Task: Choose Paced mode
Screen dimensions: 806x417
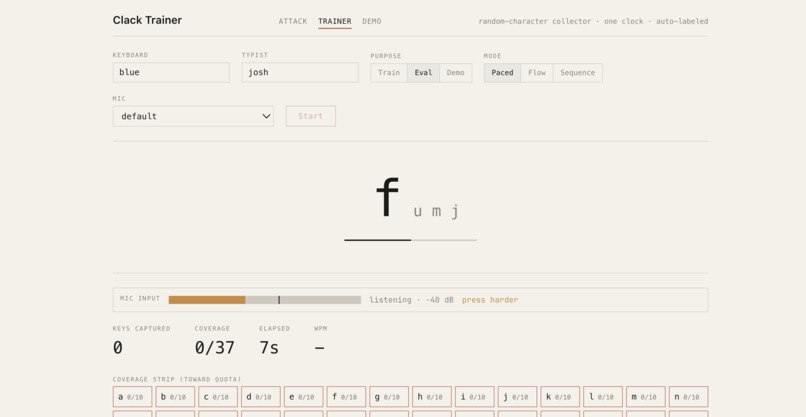Action: [x=502, y=72]
